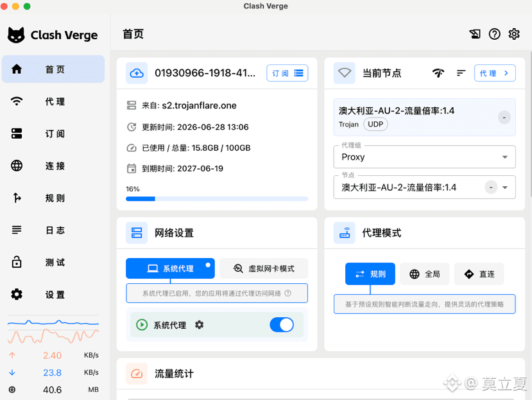The image size is (532, 400).
Task: Click the 代理 button on current node card
Action: 495,73
